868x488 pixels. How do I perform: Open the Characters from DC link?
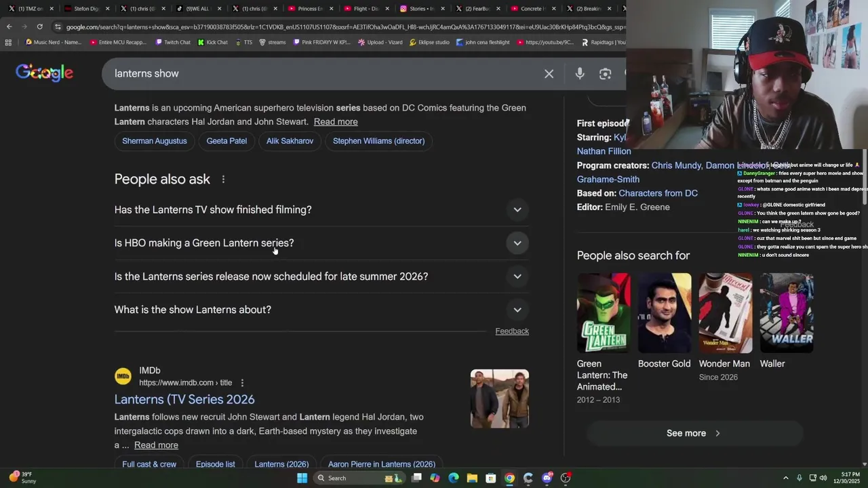click(658, 193)
